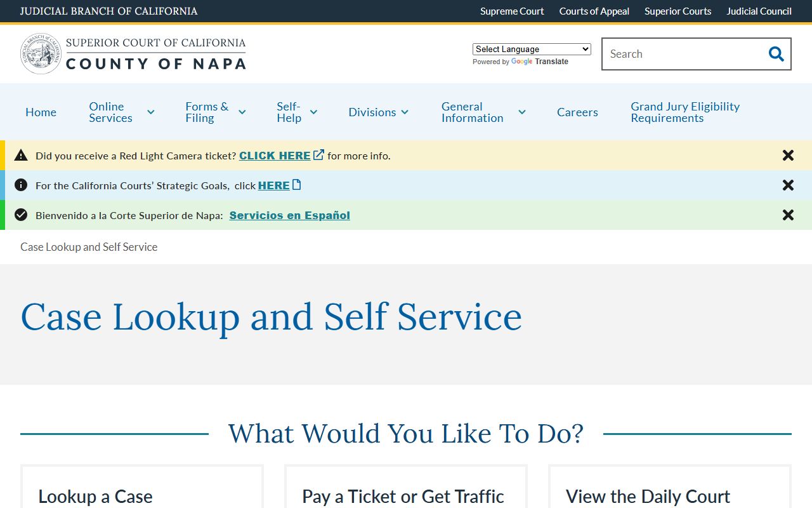The height and width of the screenshot is (508, 812).
Task: Click the info circle alert icon
Action: tap(21, 185)
